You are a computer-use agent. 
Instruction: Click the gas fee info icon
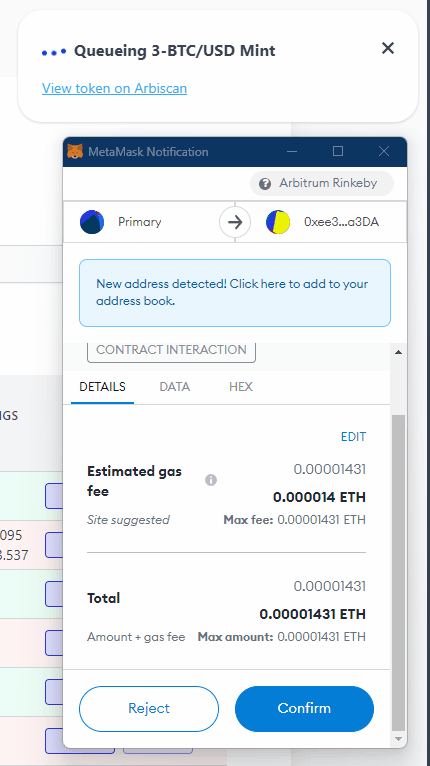point(211,480)
